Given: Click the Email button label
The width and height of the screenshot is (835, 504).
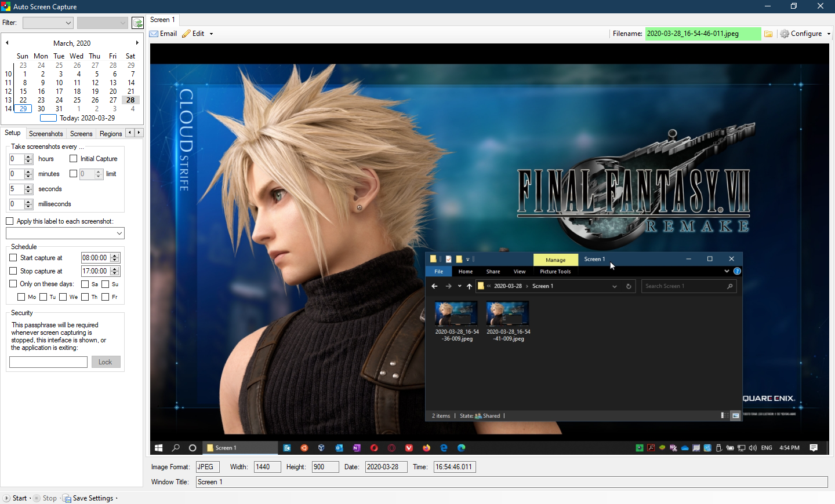Looking at the screenshot, I should click(x=168, y=34).
